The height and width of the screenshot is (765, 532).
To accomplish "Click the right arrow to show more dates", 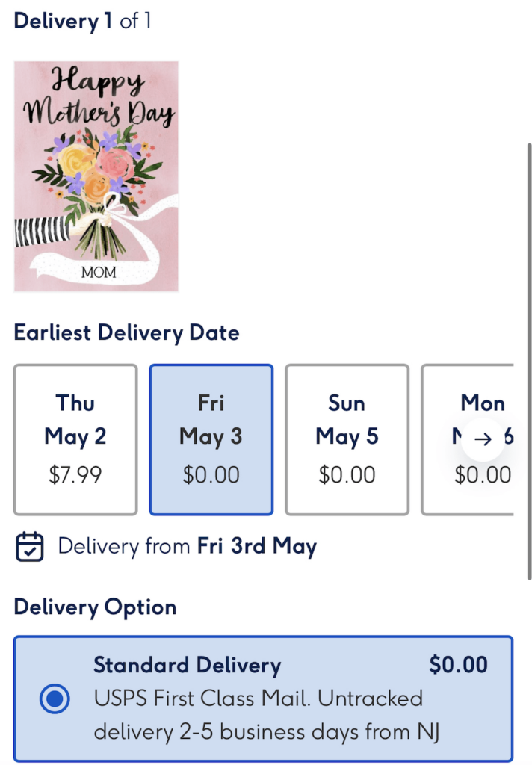I will pos(483,439).
